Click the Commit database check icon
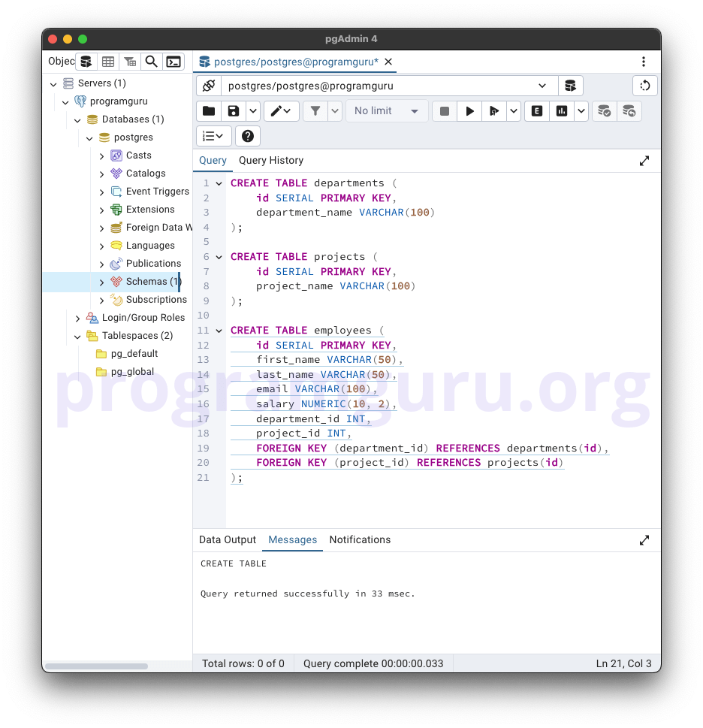This screenshot has height=728, width=703. pos(604,111)
